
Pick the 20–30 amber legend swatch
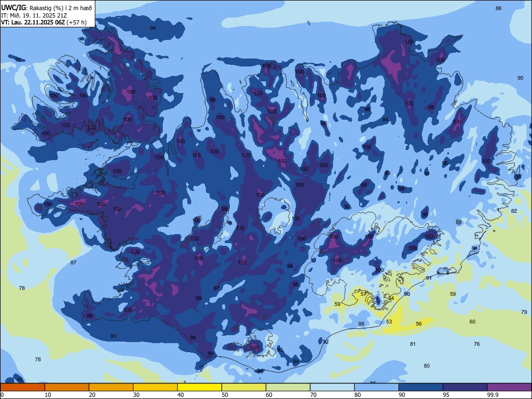point(111,387)
